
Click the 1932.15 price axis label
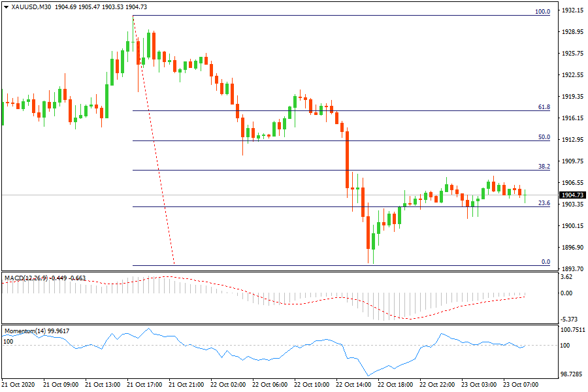pos(572,11)
